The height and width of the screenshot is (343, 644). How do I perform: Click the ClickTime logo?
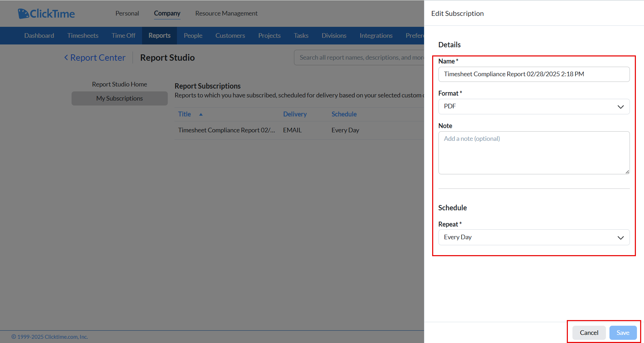tap(46, 13)
